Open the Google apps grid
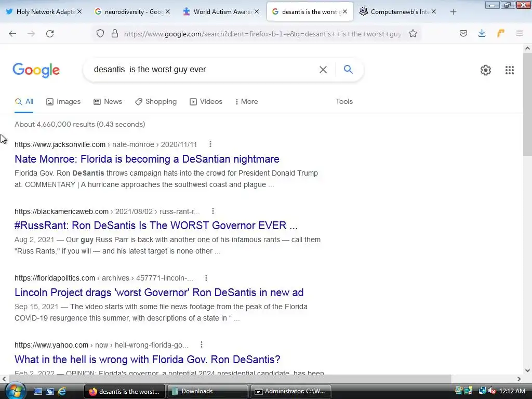532x399 pixels. point(510,70)
